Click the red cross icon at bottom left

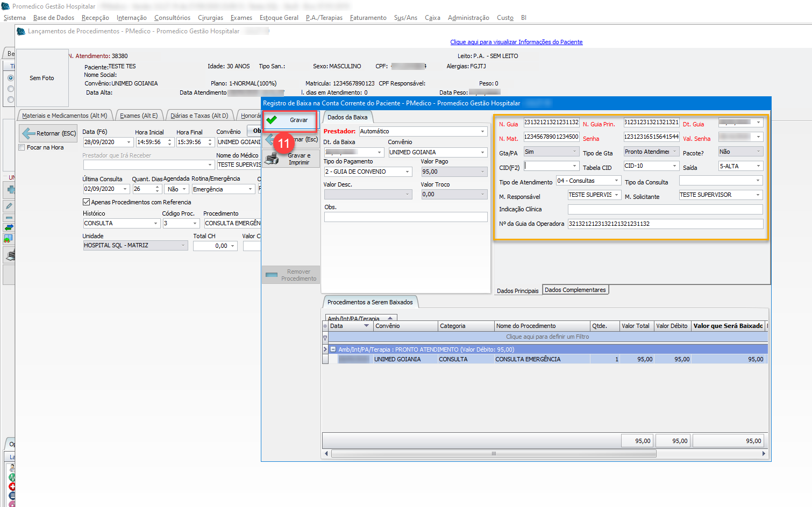pyautogui.click(x=12, y=487)
